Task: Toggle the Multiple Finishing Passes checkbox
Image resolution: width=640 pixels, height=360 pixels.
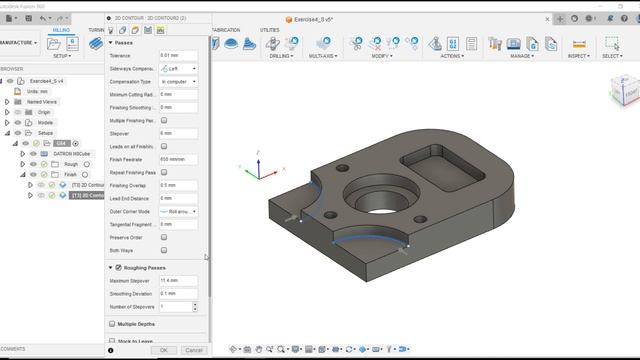Action: 164,120
